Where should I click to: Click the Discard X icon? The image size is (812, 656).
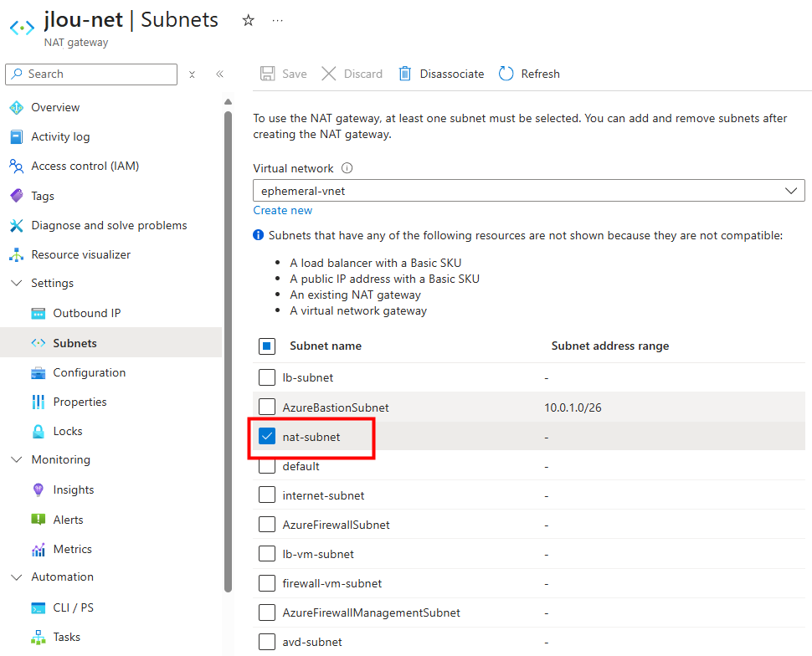[328, 74]
